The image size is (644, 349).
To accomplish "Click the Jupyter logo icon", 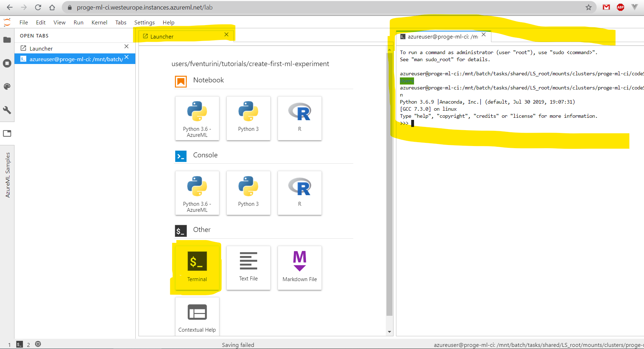I will pos(7,22).
